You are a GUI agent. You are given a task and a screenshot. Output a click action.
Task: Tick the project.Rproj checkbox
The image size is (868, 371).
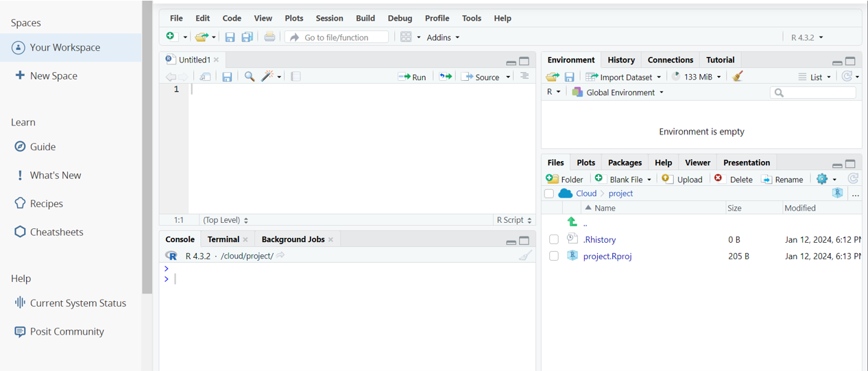(x=554, y=256)
